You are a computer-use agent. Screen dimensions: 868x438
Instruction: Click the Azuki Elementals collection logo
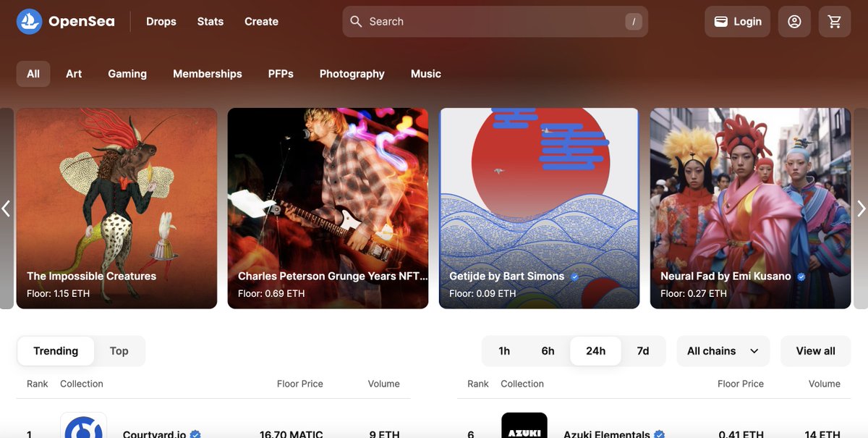(524, 426)
